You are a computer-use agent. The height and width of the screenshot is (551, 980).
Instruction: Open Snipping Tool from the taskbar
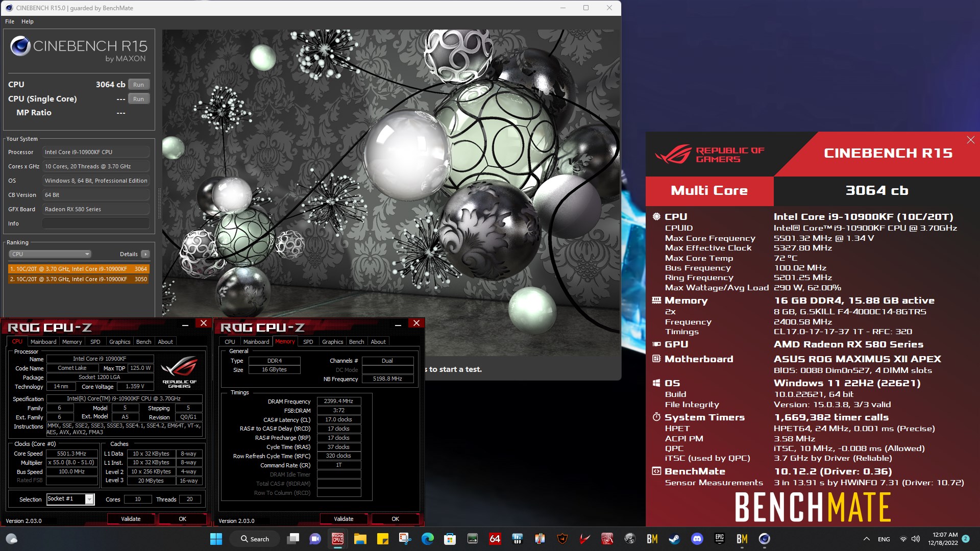(x=405, y=539)
